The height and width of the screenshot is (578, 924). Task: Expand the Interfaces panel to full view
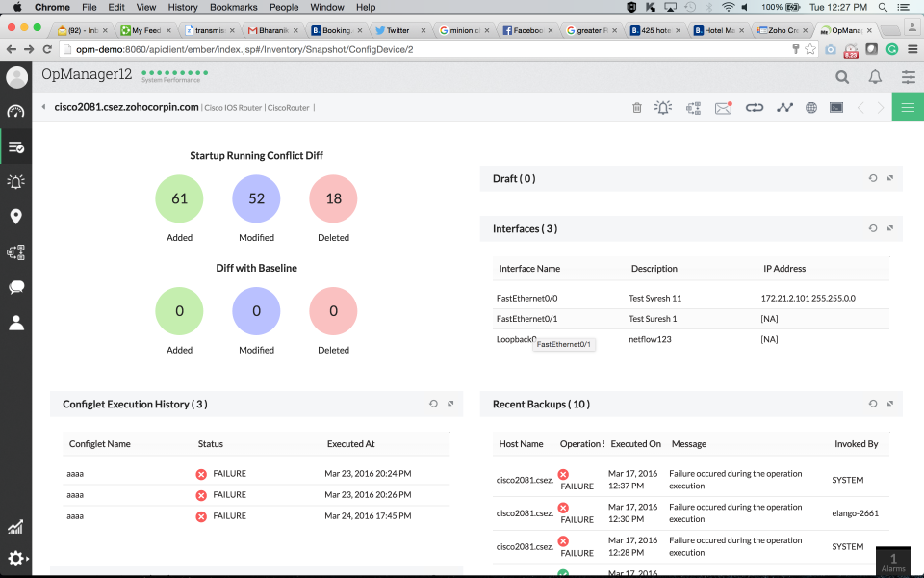pos(890,228)
